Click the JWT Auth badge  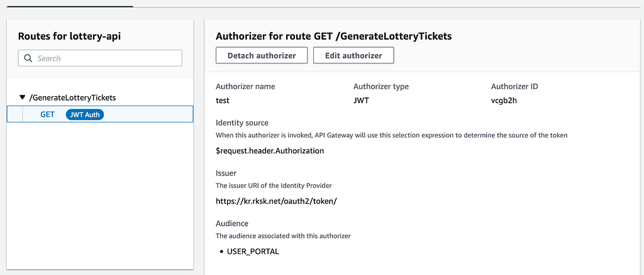(x=85, y=115)
